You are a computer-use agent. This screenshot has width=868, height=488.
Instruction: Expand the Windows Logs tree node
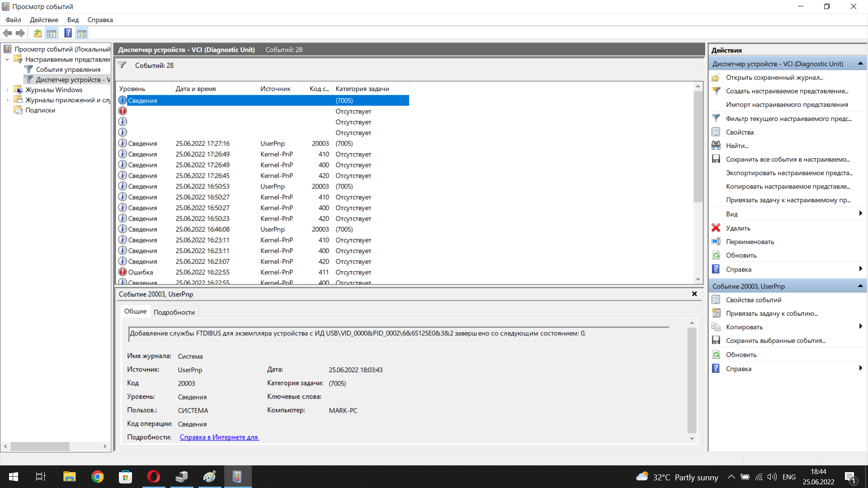(7, 90)
